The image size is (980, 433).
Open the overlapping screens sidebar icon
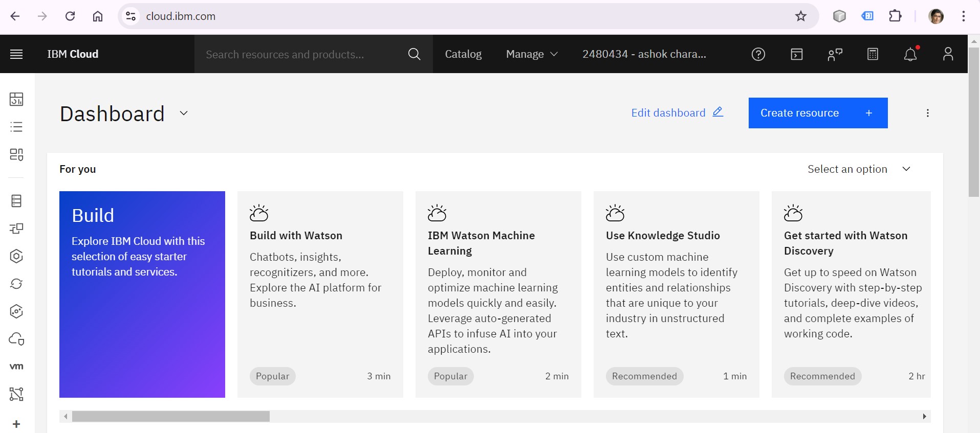16,229
